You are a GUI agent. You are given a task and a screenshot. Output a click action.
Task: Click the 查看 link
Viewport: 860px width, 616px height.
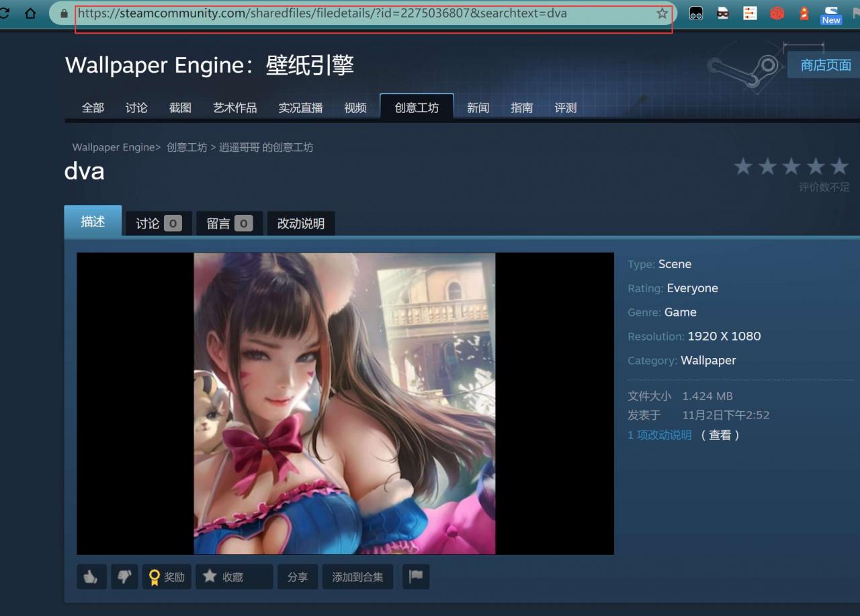pos(720,435)
